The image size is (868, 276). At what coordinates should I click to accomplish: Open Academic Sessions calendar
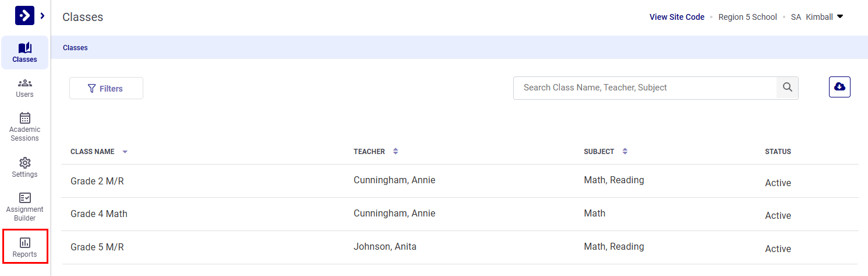[x=24, y=127]
